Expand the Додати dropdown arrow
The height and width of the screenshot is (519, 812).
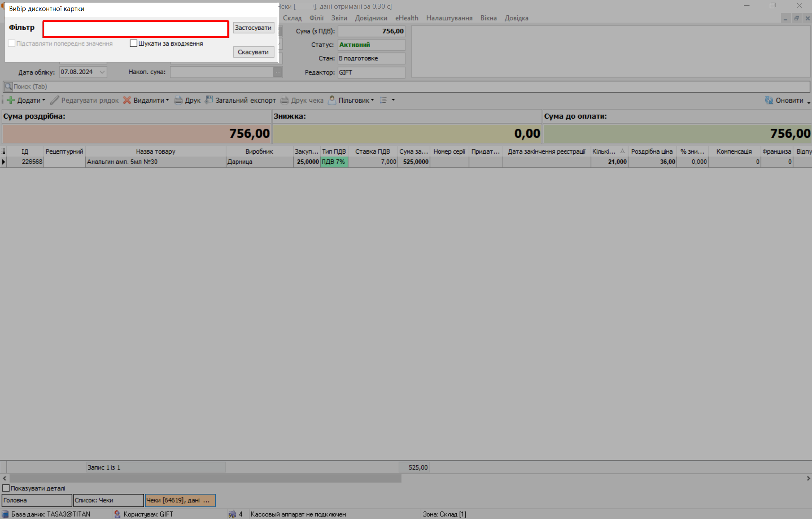pos(44,100)
